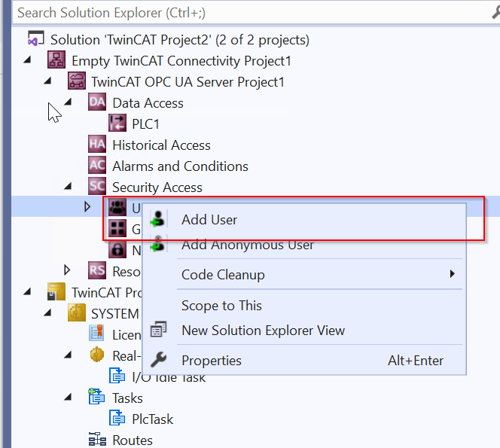Collapse the Empty TwinCAT Connectivity Project1 node
The image size is (500, 448).
[27, 59]
